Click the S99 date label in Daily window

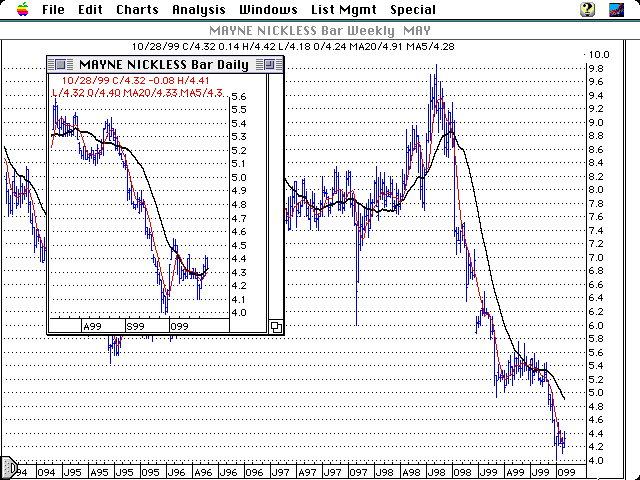[136, 327]
